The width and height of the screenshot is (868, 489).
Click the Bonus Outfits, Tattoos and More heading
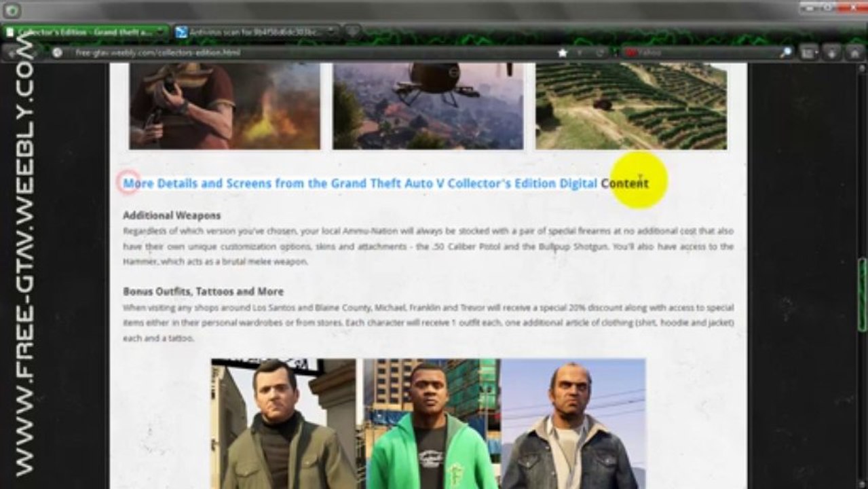[204, 291]
